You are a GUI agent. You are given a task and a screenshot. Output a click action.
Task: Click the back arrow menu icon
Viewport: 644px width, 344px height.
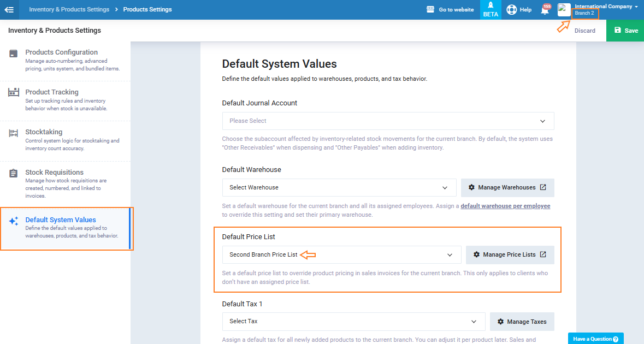click(9, 9)
